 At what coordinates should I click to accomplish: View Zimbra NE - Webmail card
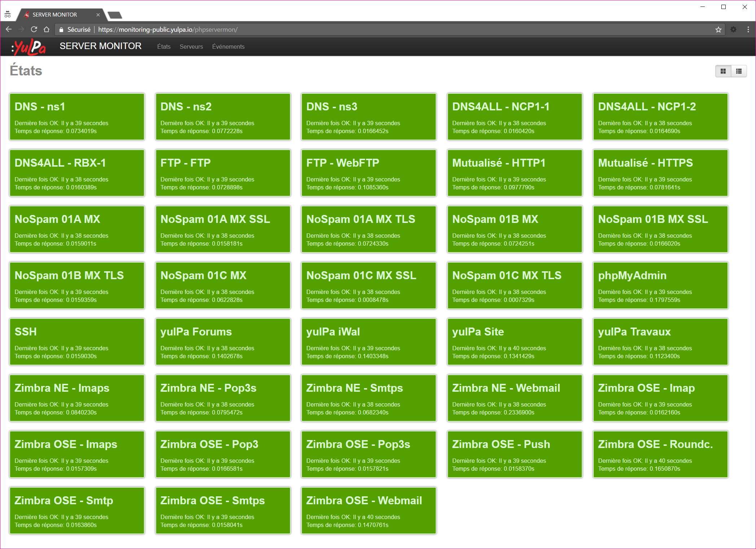(x=515, y=398)
